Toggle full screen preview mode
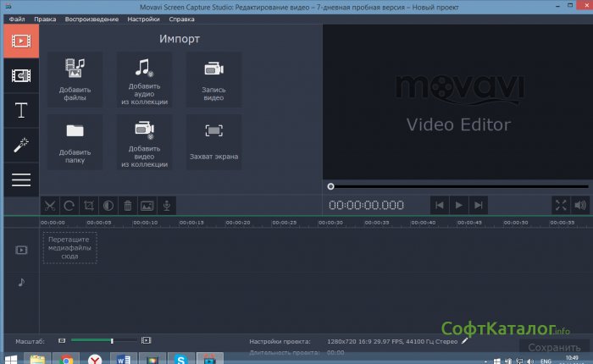Image resolution: width=593 pixels, height=364 pixels. [561, 205]
